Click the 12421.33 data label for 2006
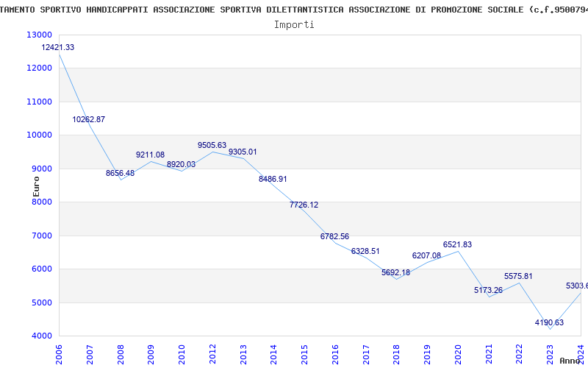588x368 pixels. [x=58, y=47]
